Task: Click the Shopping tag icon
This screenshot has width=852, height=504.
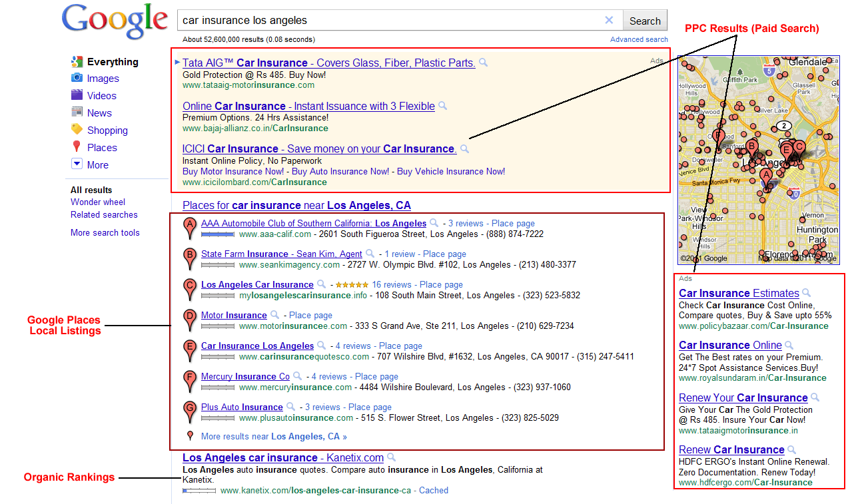Action: pyautogui.click(x=77, y=130)
